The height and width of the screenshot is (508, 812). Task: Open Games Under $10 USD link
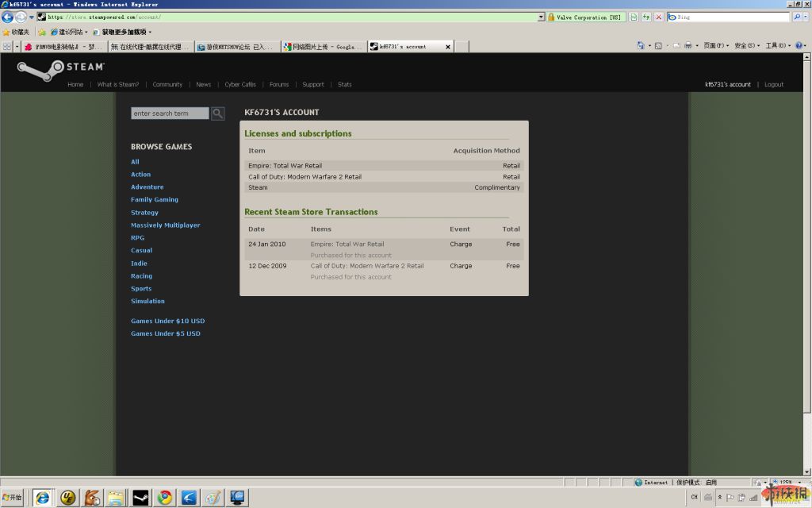click(x=167, y=321)
